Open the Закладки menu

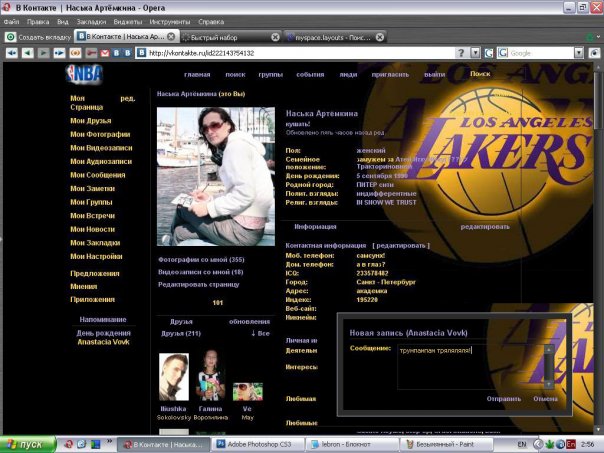tap(91, 22)
